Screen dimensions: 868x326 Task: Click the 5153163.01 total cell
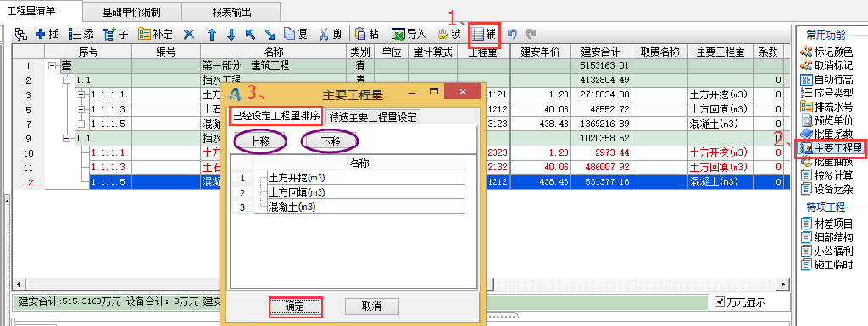click(x=600, y=66)
